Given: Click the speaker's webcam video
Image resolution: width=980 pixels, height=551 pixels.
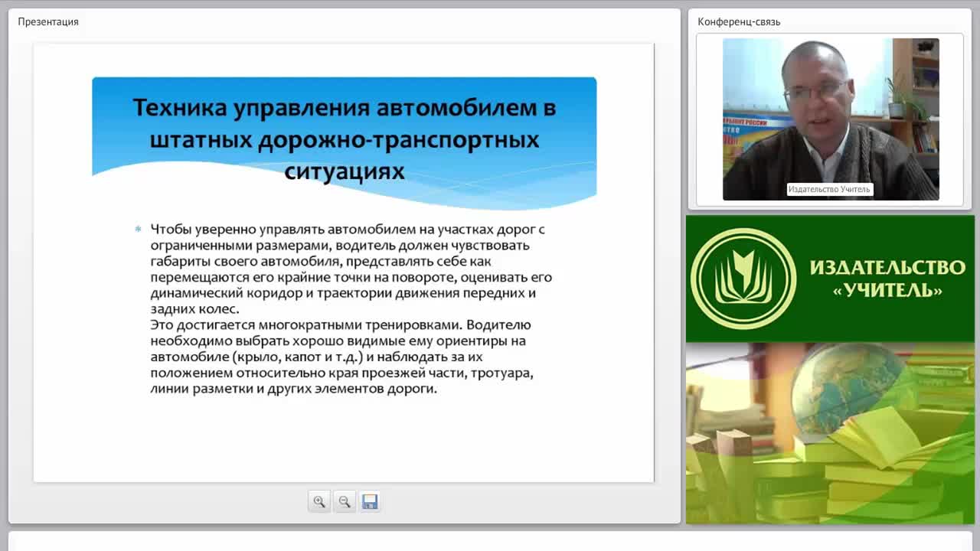Looking at the screenshot, I should (831, 119).
